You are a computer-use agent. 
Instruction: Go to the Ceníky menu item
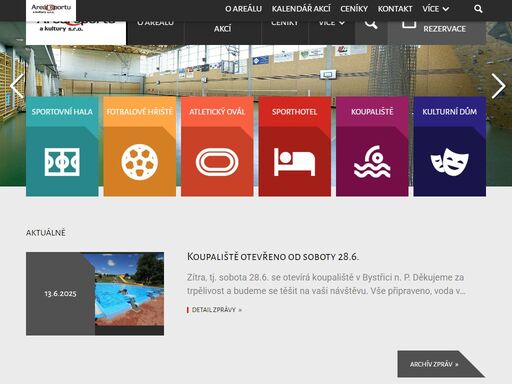[354, 9]
